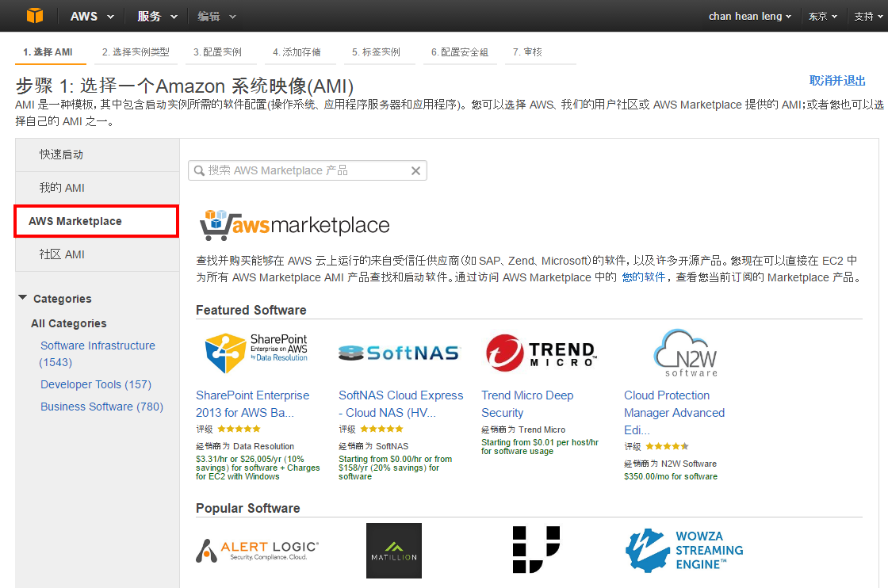Viewport: 888px width, 588px height.
Task: Go to the 6. 配置安全组 step tab
Action: point(460,52)
